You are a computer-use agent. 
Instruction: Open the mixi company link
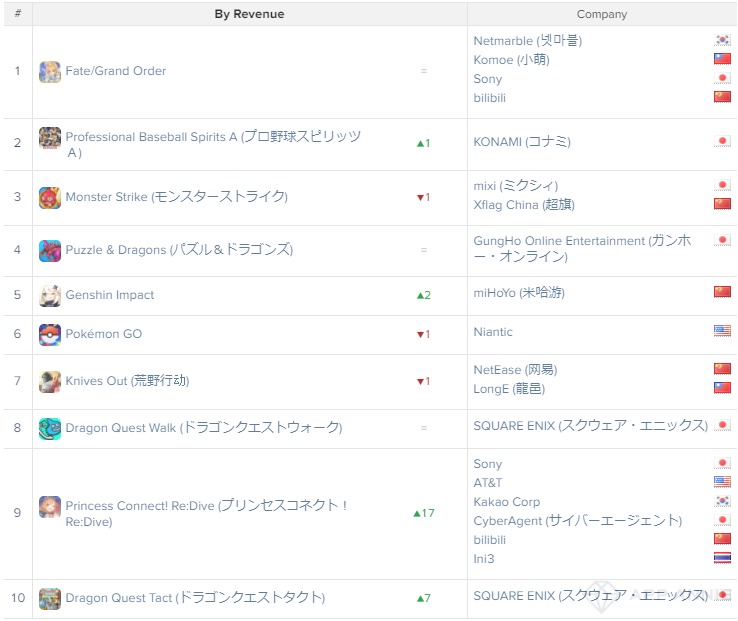516,185
